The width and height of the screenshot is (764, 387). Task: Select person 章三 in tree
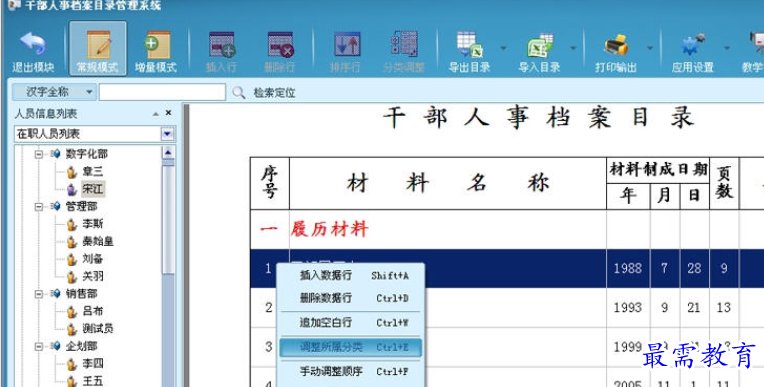coord(93,172)
